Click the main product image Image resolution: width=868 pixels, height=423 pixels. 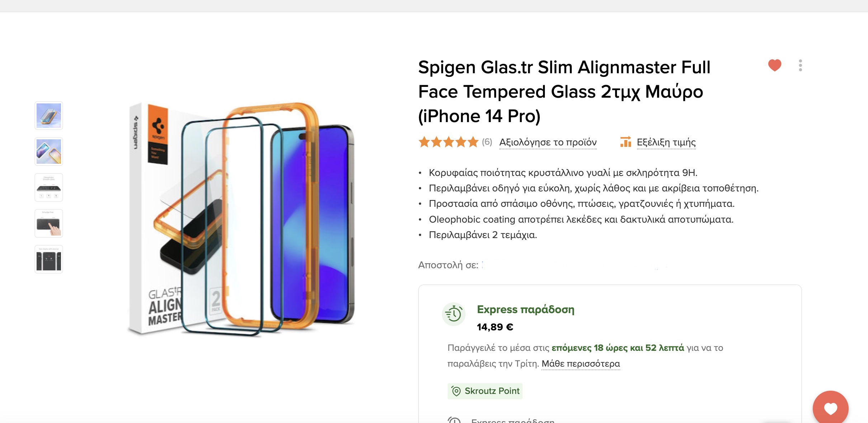click(x=241, y=219)
